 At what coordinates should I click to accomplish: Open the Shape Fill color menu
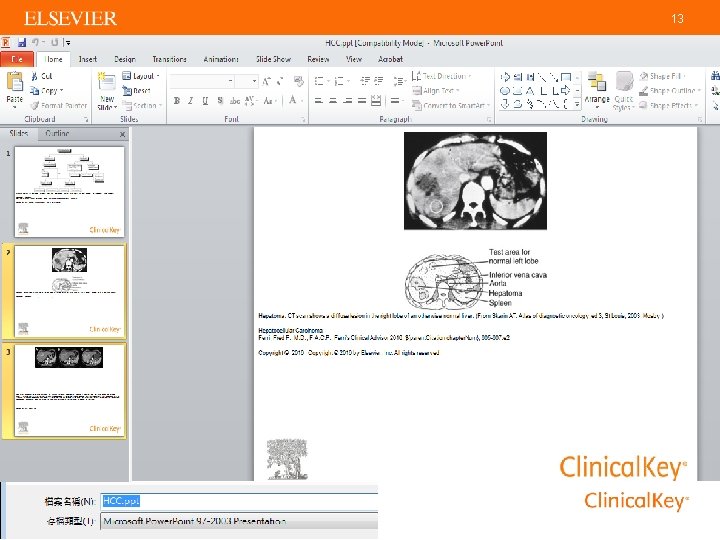tap(663, 76)
